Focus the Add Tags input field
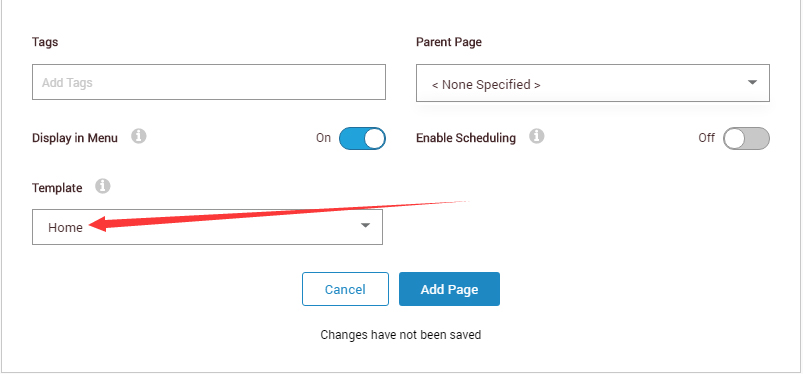Screen dimensions: 803x374 pos(209,82)
